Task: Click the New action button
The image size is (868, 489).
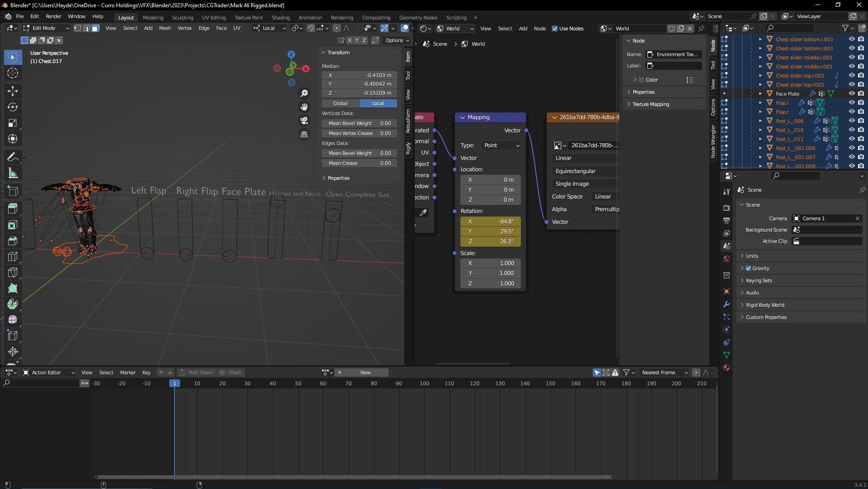Action: (365, 373)
